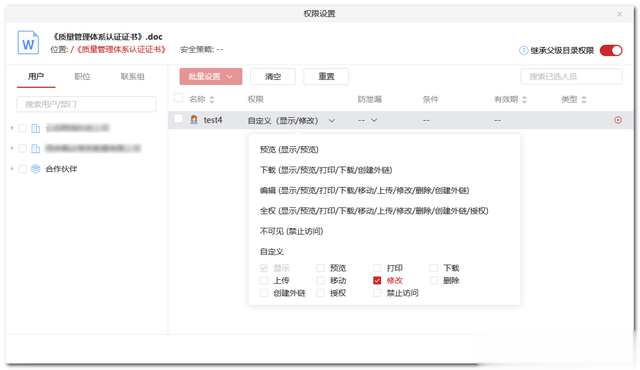This screenshot has width=640, height=370.
Task: Check the 合作伙伴 checkbox
Action: 23,168
